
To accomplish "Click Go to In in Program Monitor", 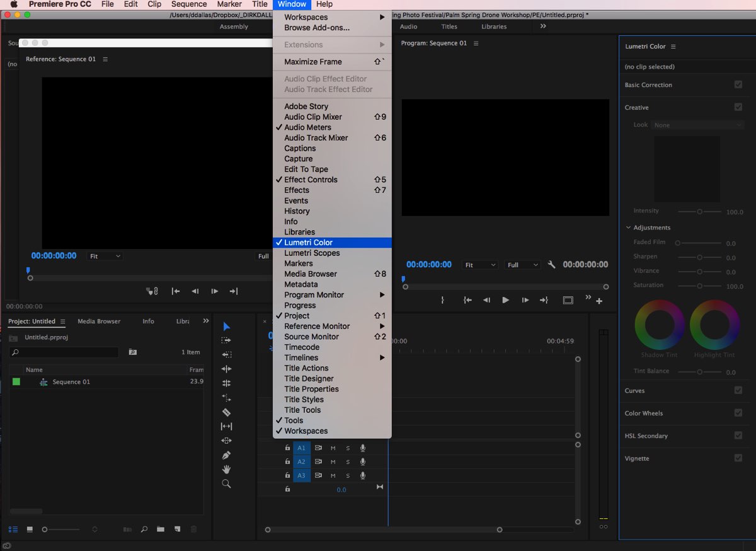I will pyautogui.click(x=467, y=301).
